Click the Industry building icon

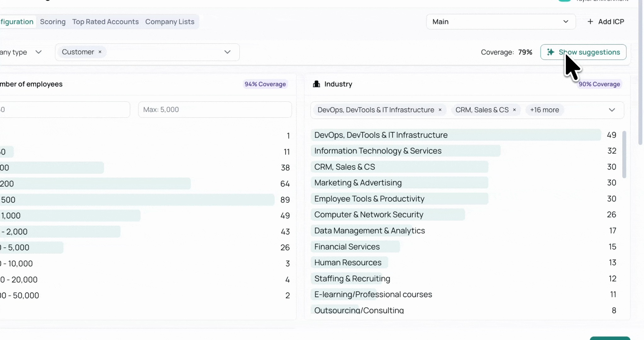pyautogui.click(x=316, y=84)
